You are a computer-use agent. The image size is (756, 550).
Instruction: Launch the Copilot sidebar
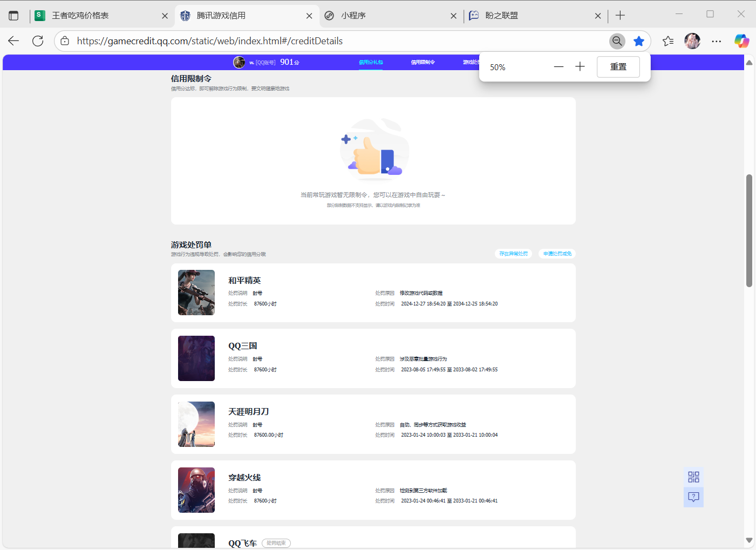click(x=742, y=41)
